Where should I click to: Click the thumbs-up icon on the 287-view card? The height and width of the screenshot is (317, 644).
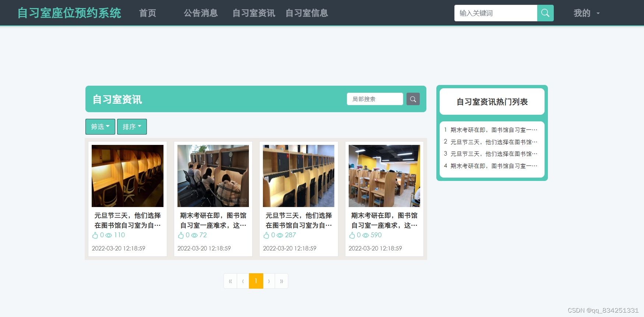coord(266,235)
